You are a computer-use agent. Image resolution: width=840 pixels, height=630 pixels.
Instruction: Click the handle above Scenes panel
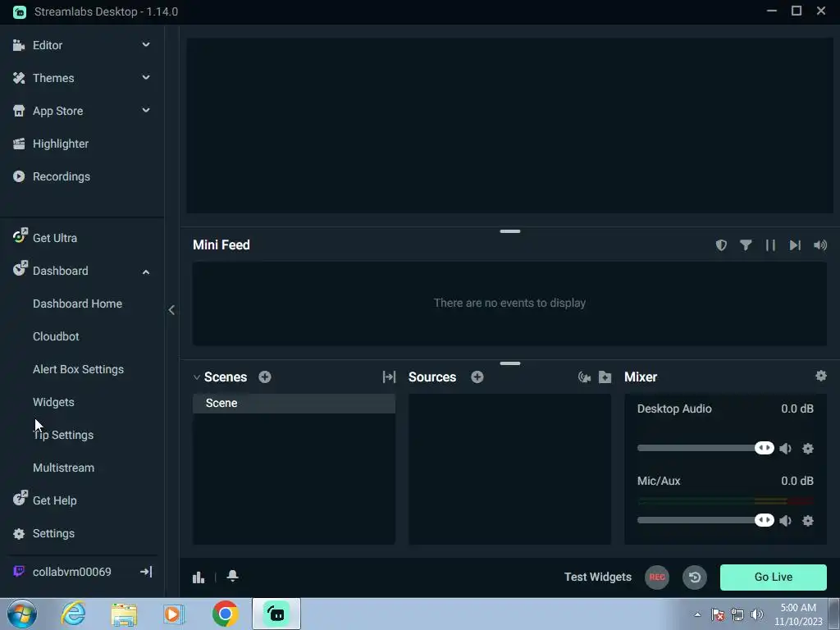(510, 363)
